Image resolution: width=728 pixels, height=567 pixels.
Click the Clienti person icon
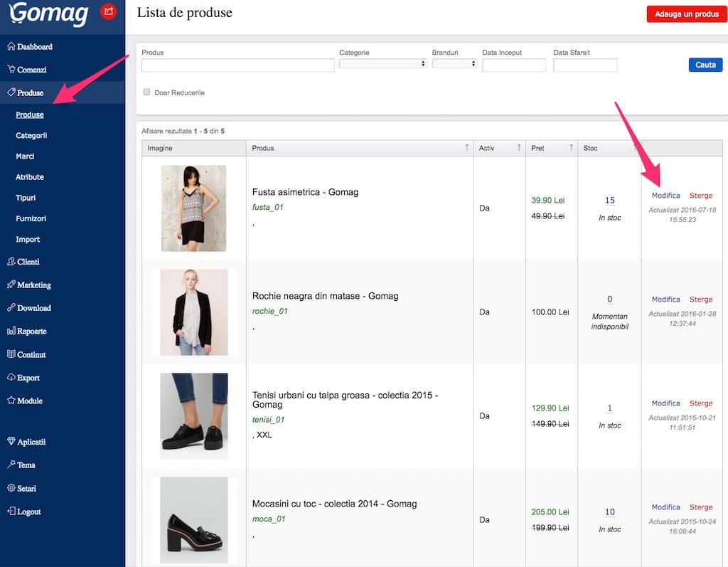[x=11, y=262]
